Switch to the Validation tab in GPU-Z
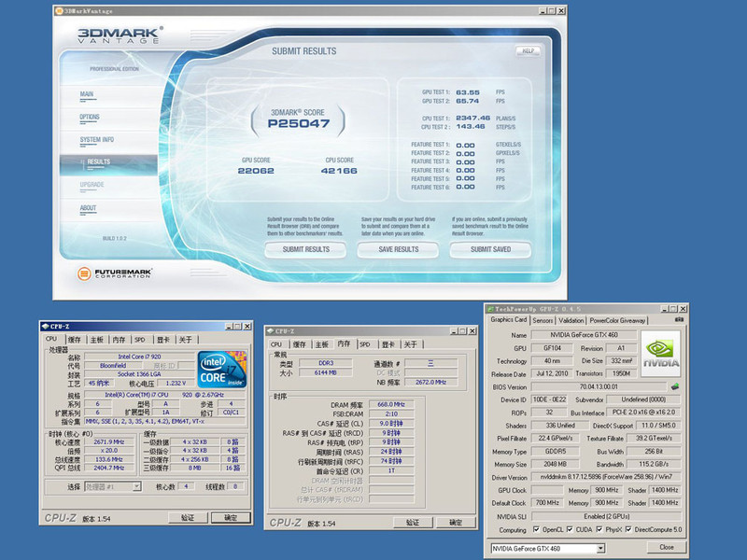This screenshot has width=747, height=560. [571, 320]
